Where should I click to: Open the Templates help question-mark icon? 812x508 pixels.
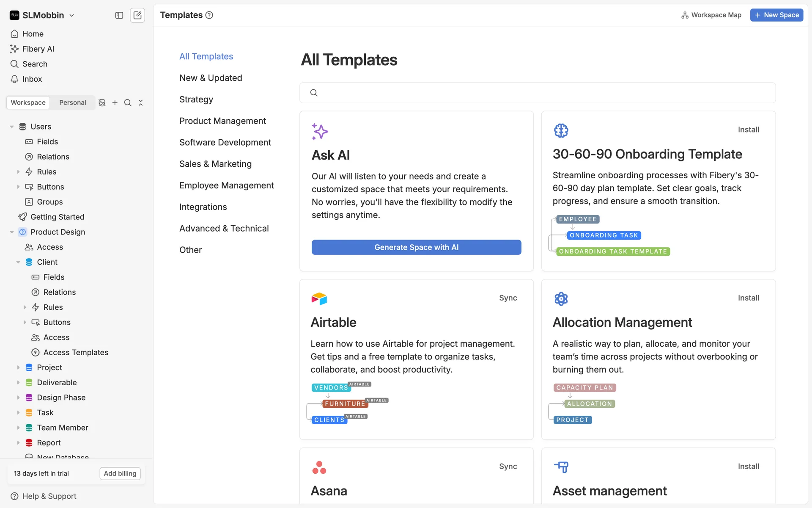[209, 15]
